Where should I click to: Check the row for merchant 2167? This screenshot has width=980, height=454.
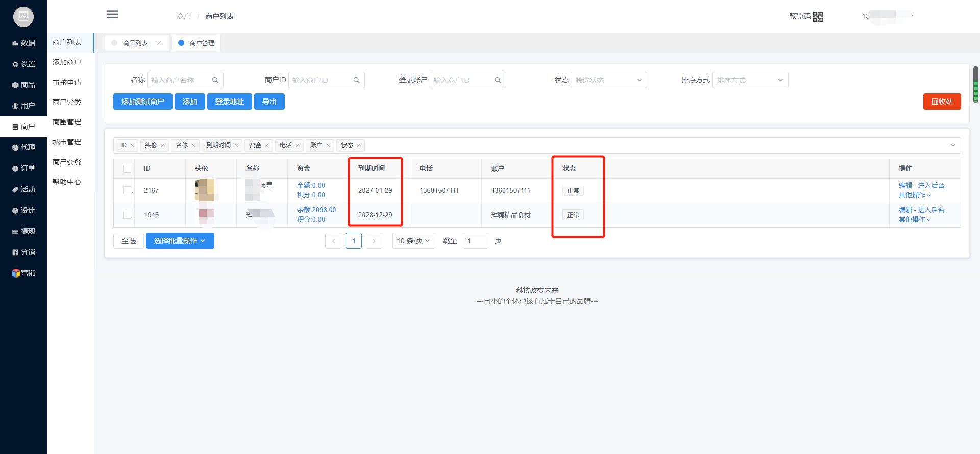(127, 190)
